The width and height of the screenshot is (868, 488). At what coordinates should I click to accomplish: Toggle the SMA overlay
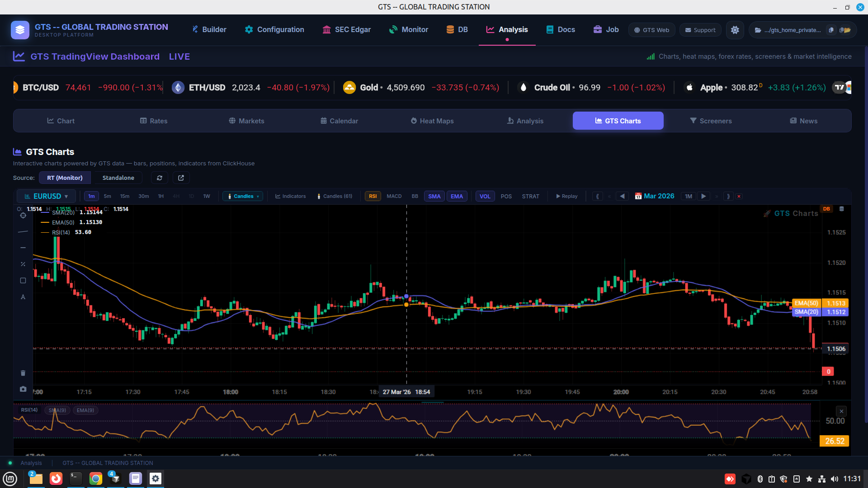[x=434, y=196]
